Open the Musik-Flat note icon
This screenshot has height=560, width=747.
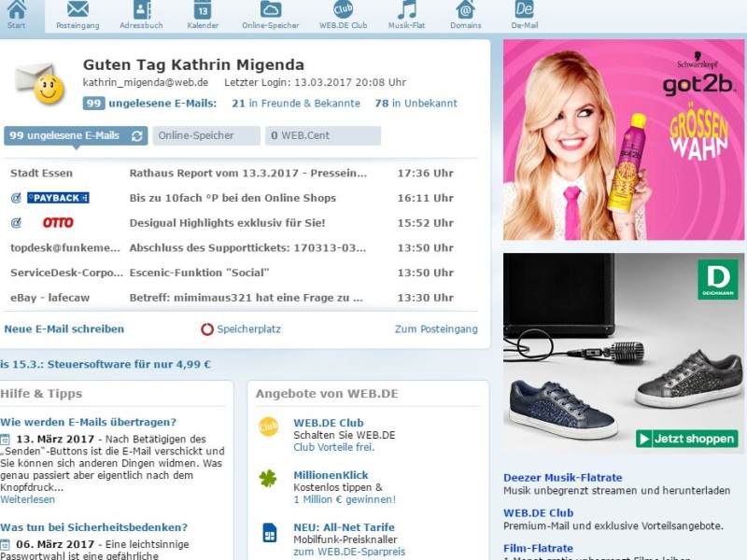pyautogui.click(x=406, y=9)
